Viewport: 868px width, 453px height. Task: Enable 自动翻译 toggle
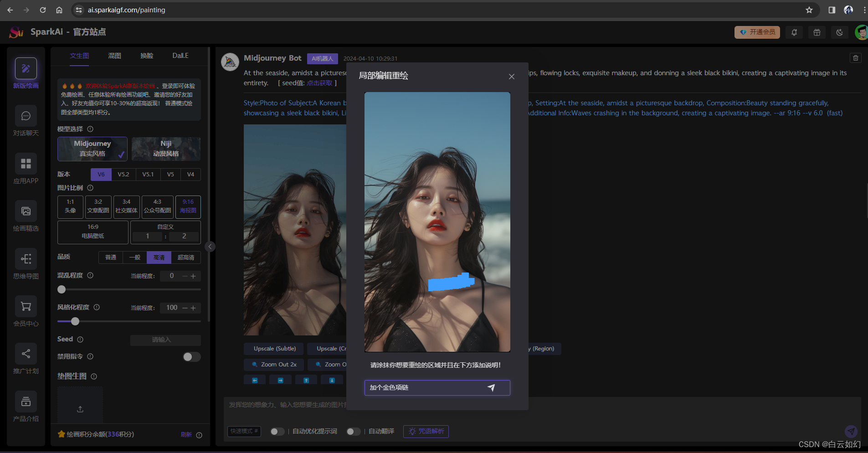coord(353,432)
